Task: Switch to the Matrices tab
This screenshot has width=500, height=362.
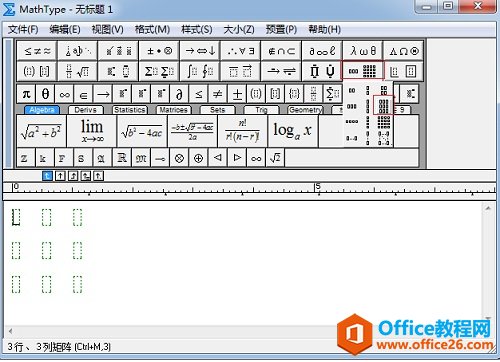Action: point(173,110)
